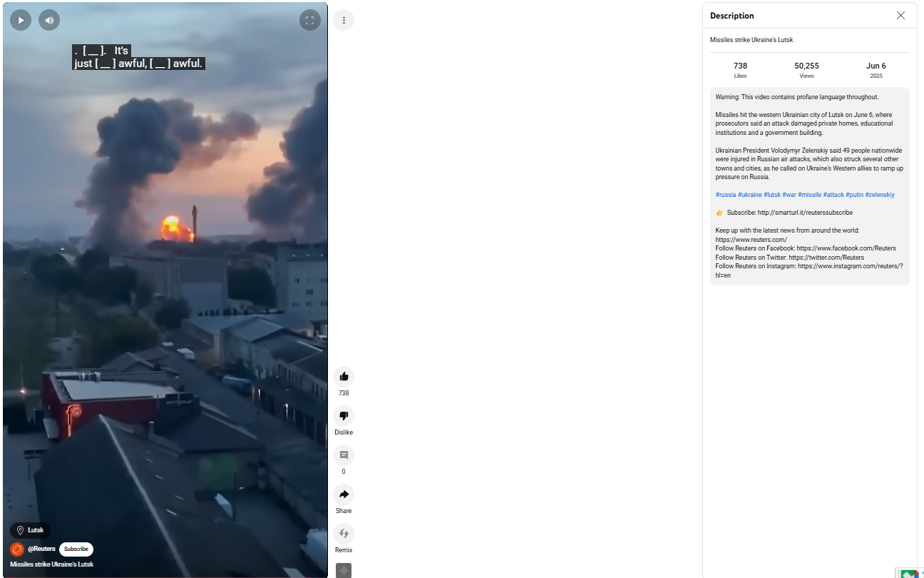The image size is (924, 578).
Task: Click the Share arrow icon
Action: point(344,495)
